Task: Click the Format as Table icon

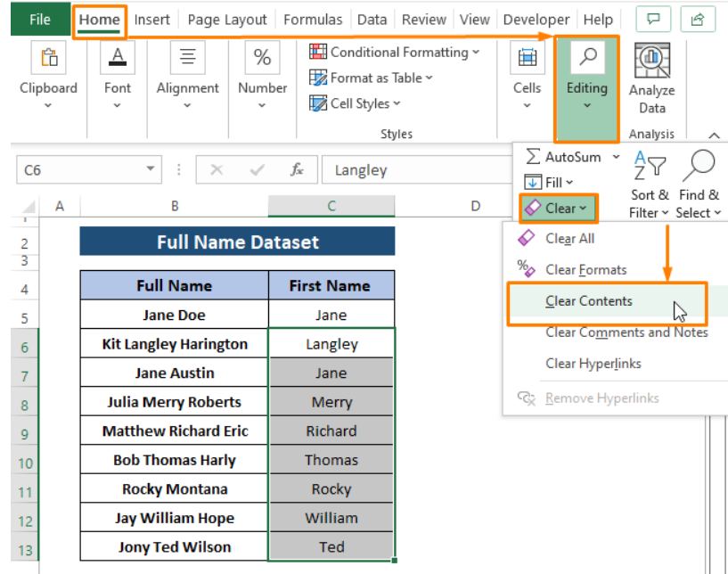Action: click(318, 78)
